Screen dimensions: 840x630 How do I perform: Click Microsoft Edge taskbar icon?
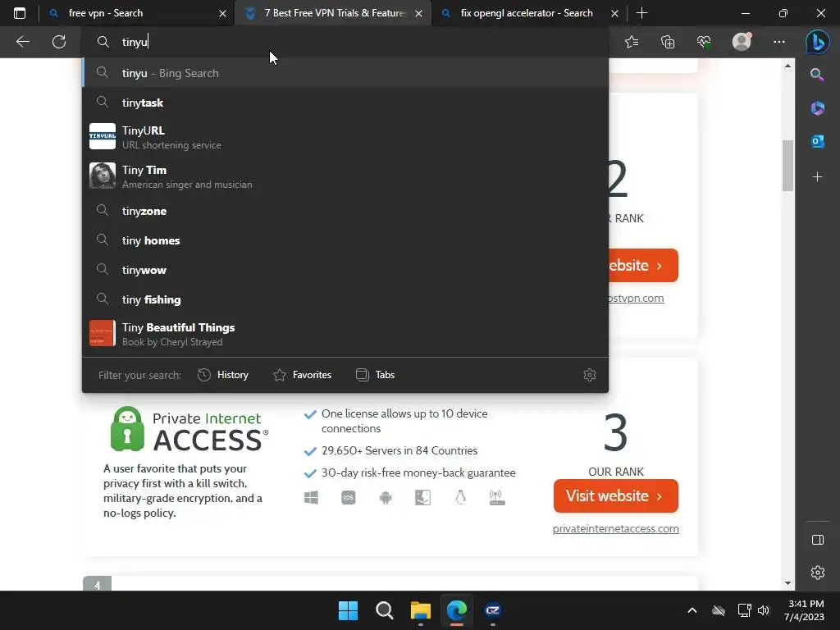[x=457, y=610]
